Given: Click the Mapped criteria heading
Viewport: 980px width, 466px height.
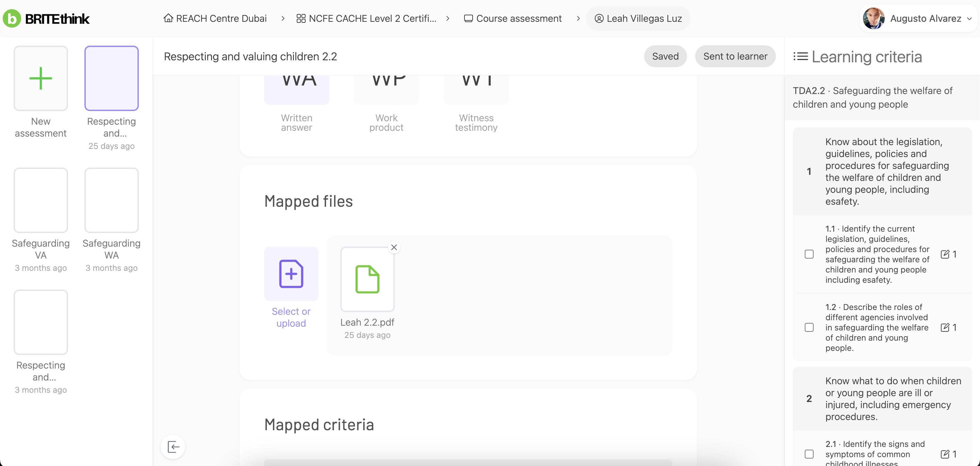Looking at the screenshot, I should 319,424.
